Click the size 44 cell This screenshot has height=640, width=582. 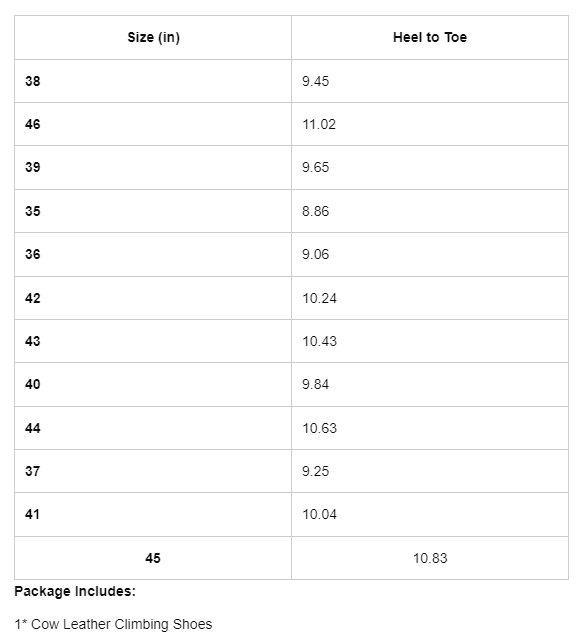(153, 428)
